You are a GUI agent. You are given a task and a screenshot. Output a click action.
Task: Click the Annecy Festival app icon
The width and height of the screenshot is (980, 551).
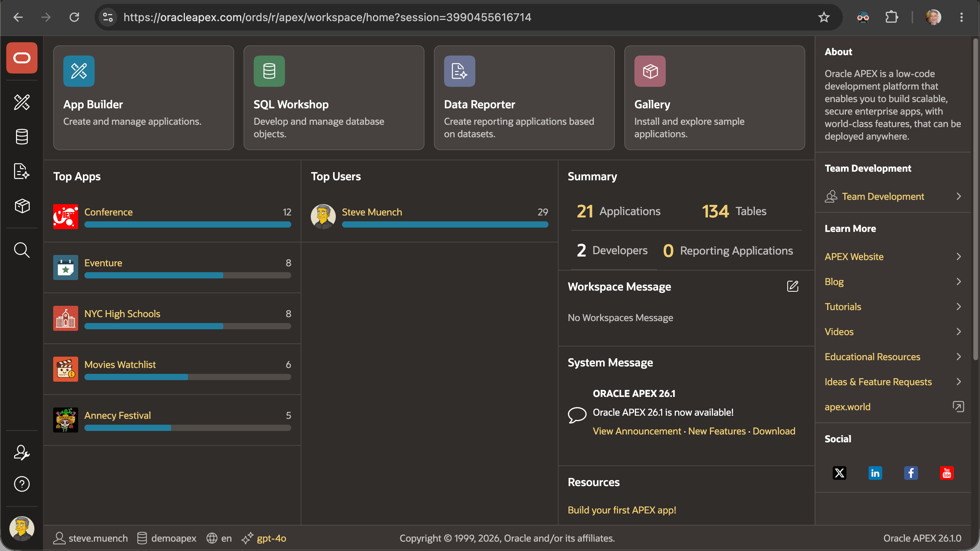click(x=66, y=420)
